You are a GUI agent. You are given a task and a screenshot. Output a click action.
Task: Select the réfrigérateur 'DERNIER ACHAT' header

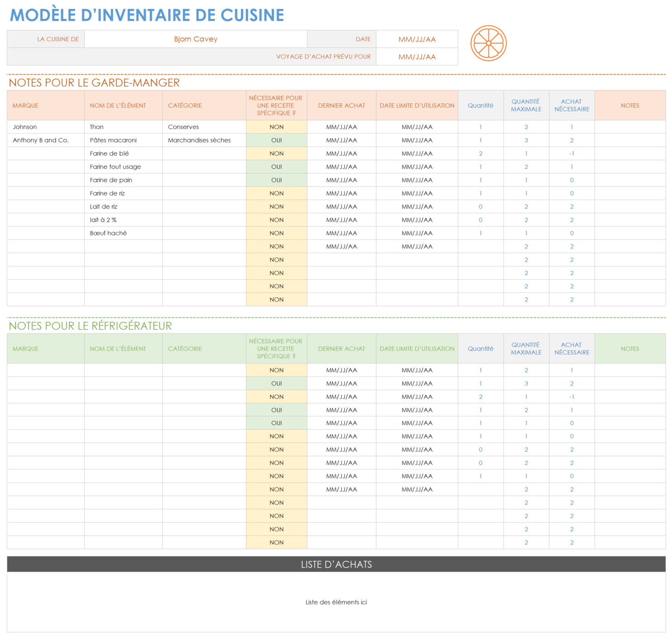[x=341, y=349]
